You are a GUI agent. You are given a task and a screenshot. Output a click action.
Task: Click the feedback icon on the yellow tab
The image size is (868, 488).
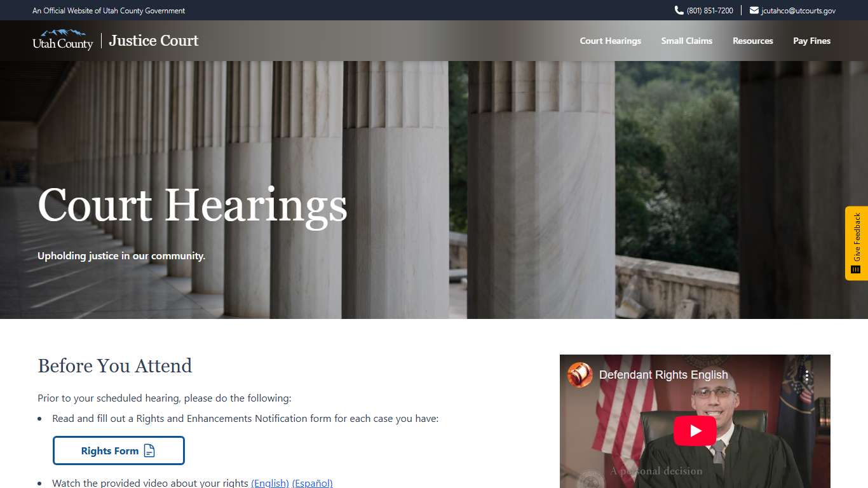[x=855, y=269]
